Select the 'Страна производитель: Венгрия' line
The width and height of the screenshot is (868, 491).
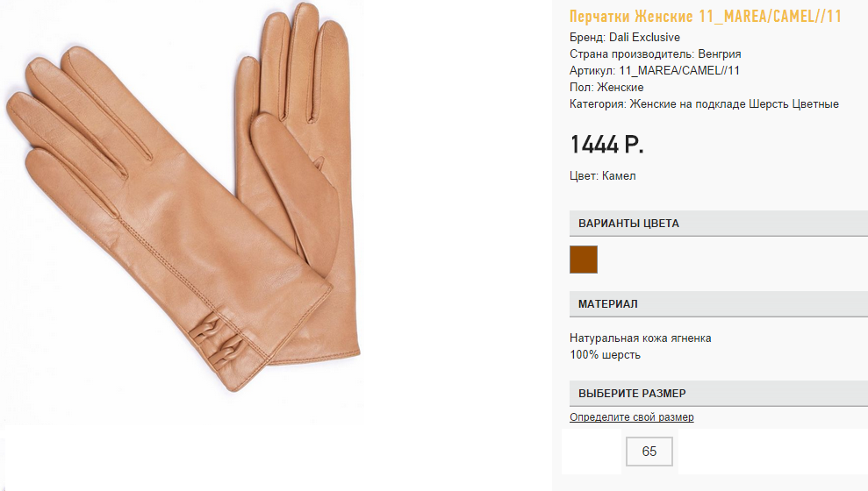(x=655, y=53)
